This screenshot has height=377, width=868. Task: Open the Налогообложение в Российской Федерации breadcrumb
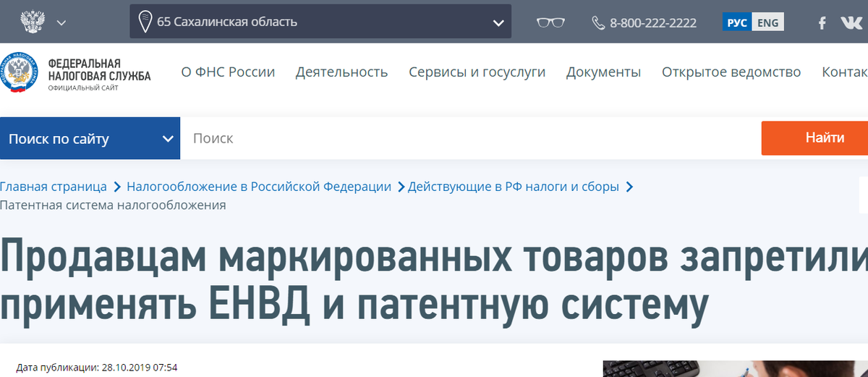[259, 187]
